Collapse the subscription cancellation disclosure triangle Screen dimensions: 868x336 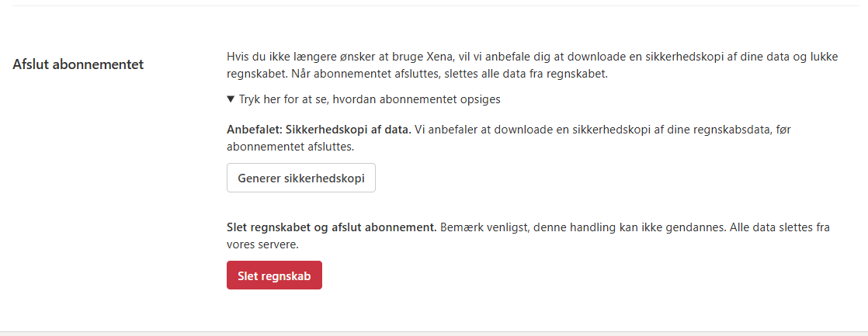coord(231,99)
